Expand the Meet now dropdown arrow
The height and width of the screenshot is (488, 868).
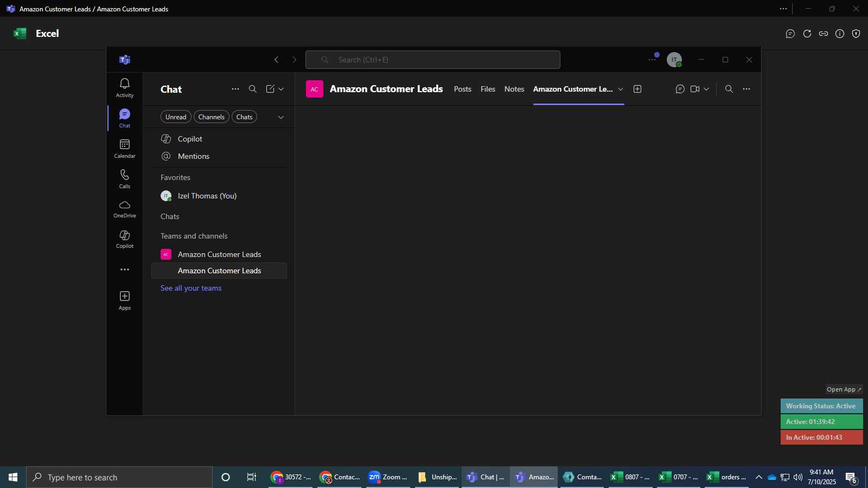[706, 89]
